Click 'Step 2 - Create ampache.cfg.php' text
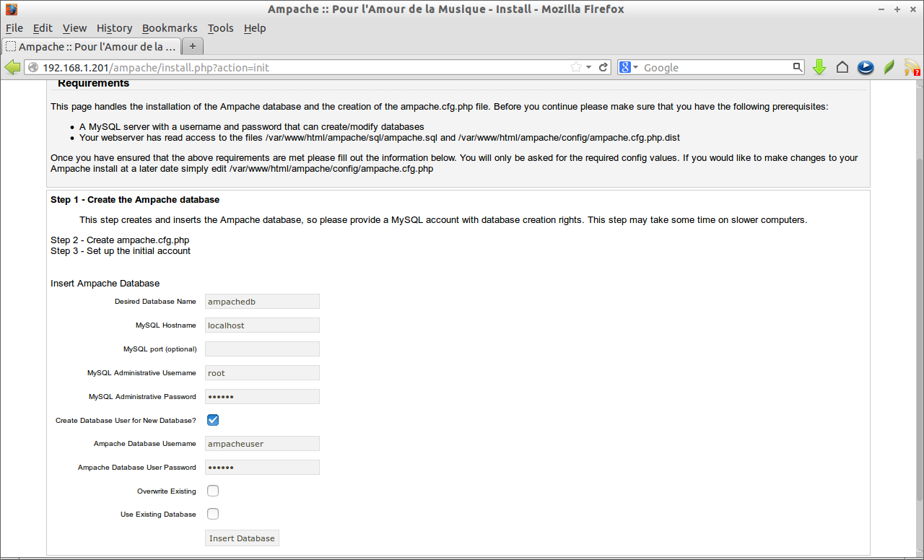The width and height of the screenshot is (924, 560). 120,240
